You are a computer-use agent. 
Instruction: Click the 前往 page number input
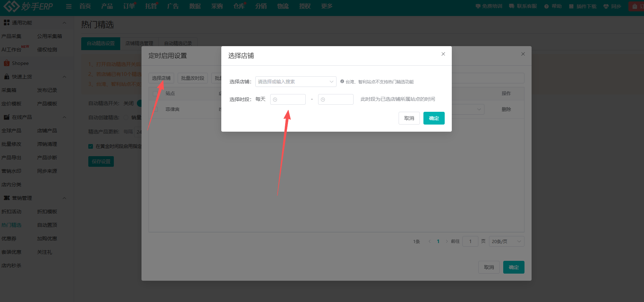471,241
